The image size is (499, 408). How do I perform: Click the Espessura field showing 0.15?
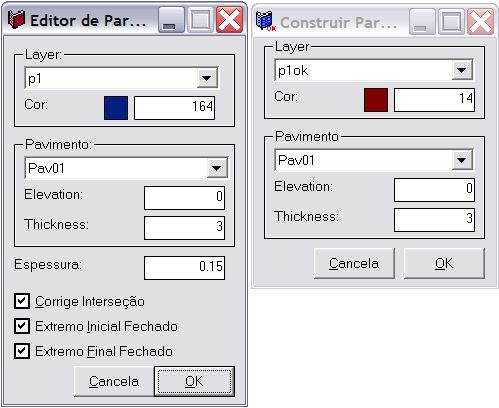coord(184,268)
